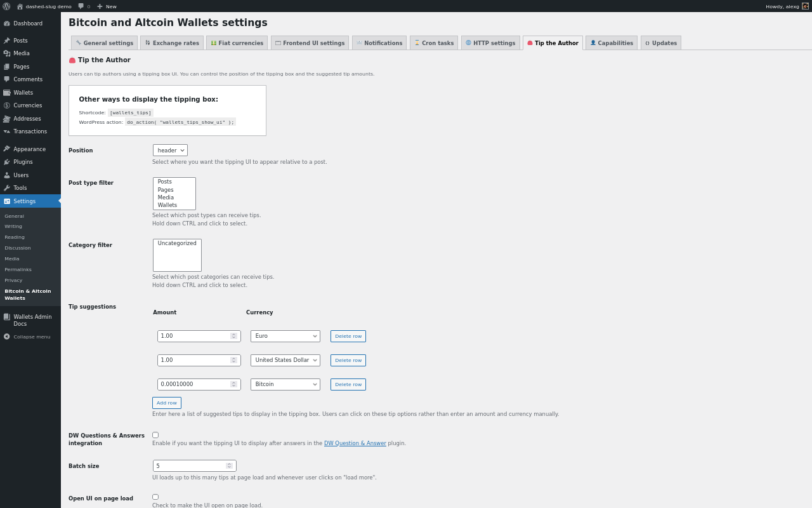The image size is (812, 508).
Task: Click the Tools wrench icon
Action: 7,188
